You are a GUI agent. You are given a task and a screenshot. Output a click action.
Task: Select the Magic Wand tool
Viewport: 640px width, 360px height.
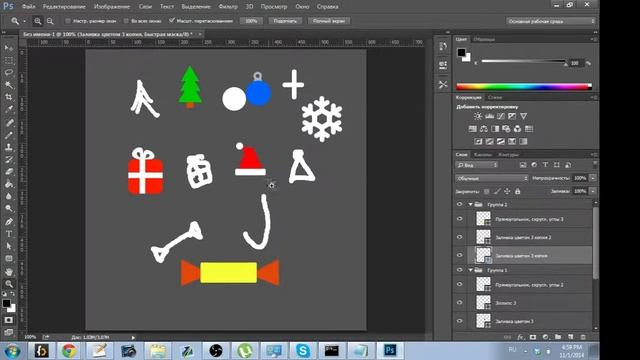9,85
